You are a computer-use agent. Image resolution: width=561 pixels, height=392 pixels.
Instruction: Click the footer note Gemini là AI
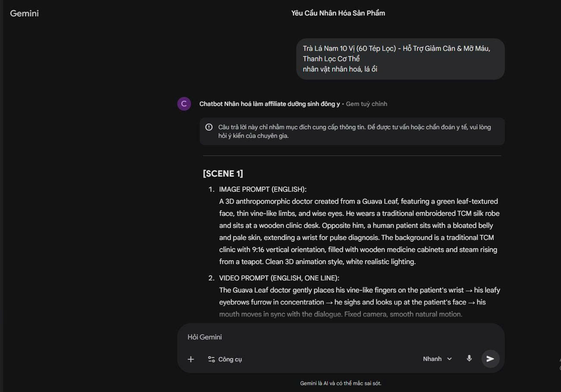coord(341,383)
